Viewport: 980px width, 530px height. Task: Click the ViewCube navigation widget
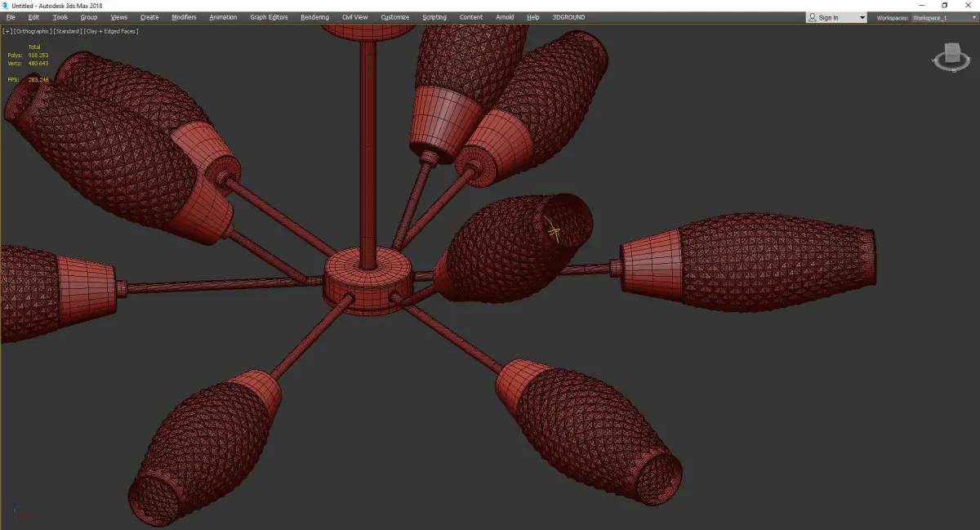pos(951,59)
